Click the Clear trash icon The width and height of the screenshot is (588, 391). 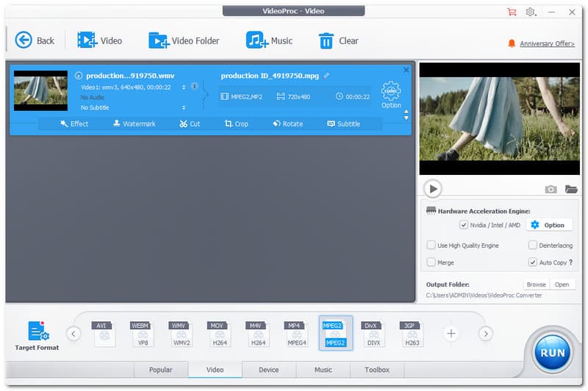click(326, 40)
